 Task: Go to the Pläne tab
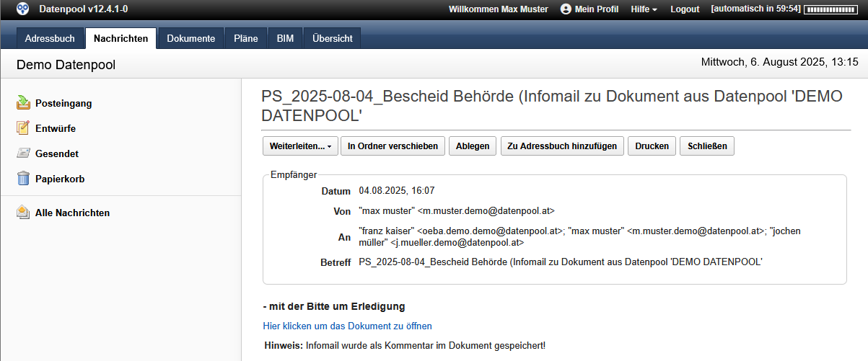click(246, 38)
